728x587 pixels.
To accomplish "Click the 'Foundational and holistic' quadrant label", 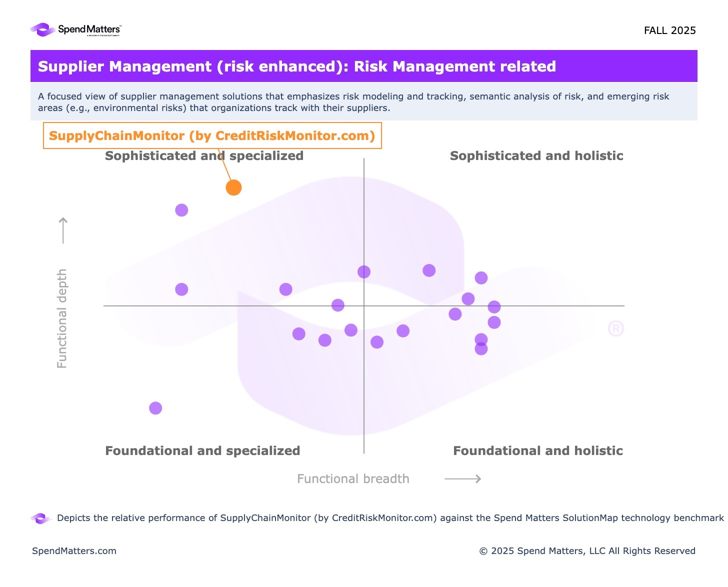I will click(538, 450).
